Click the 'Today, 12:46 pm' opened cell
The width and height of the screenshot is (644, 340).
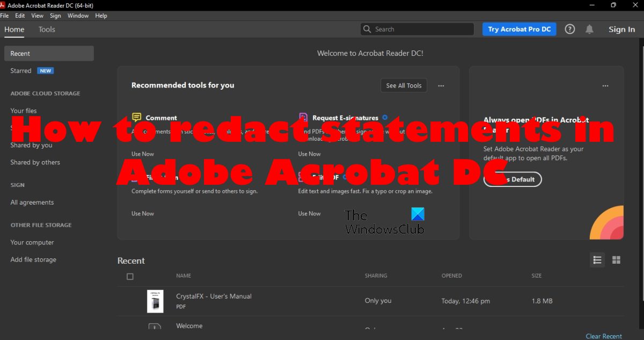click(x=465, y=301)
